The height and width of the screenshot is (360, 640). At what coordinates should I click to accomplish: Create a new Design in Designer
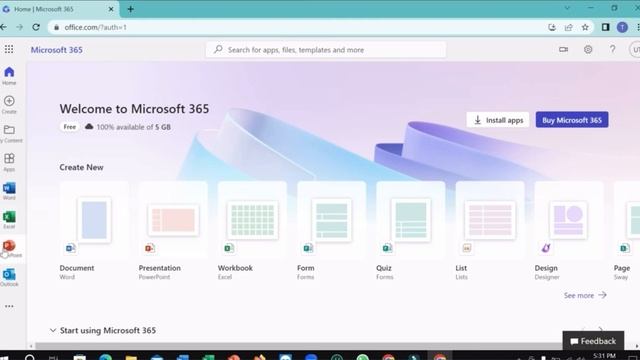pos(569,231)
